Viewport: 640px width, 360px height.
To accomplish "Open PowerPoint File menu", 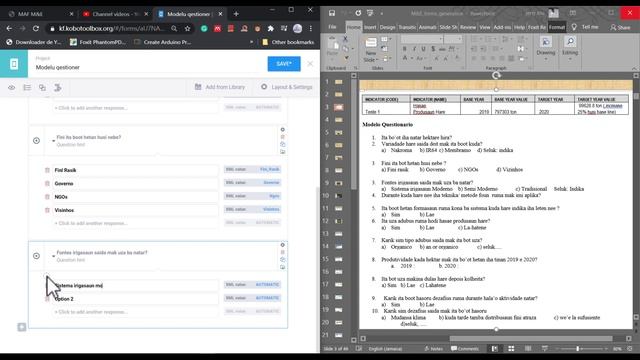I will click(332, 27).
